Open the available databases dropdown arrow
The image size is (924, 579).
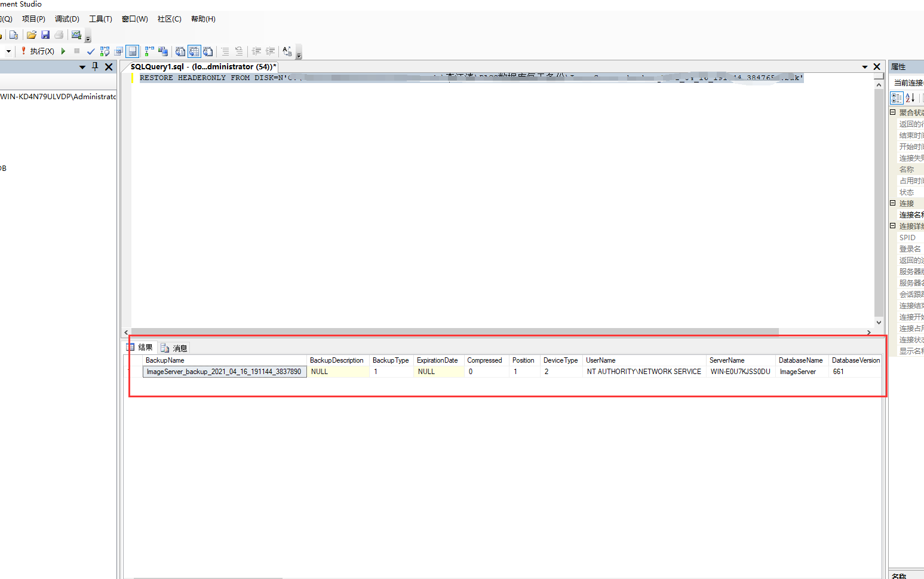point(8,51)
